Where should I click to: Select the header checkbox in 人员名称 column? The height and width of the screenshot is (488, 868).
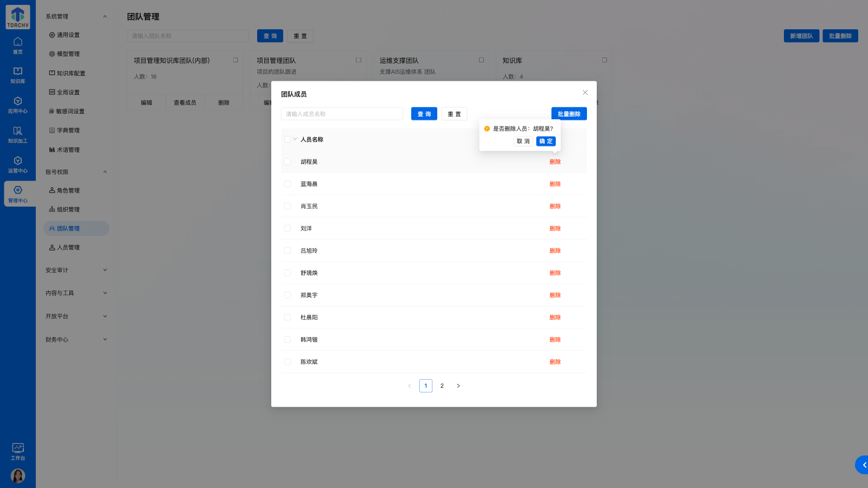pyautogui.click(x=288, y=139)
